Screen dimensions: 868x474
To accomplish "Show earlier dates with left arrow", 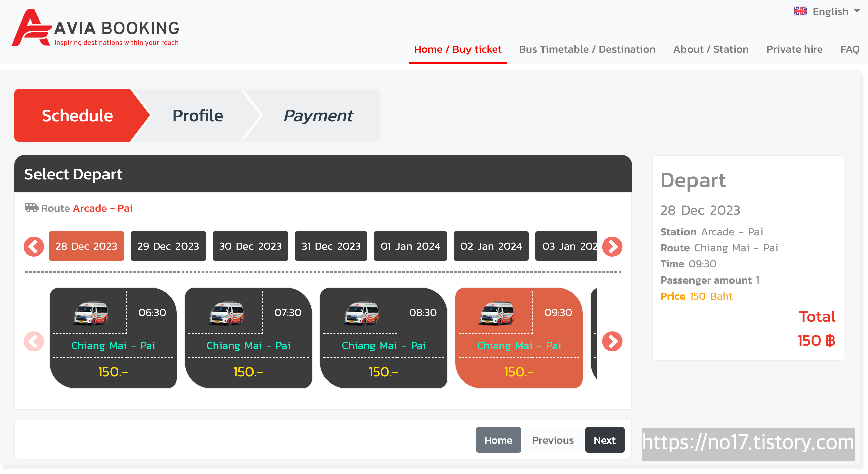I will 34,247.
